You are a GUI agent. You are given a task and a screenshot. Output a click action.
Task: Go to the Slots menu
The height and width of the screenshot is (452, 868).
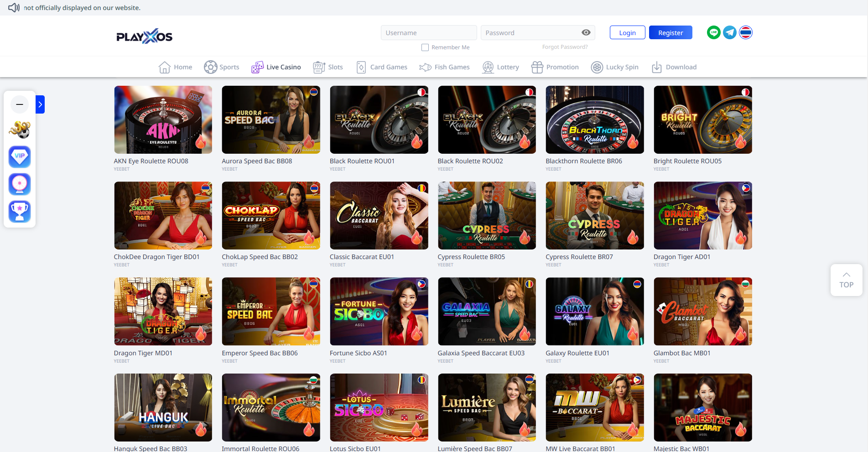coord(328,67)
